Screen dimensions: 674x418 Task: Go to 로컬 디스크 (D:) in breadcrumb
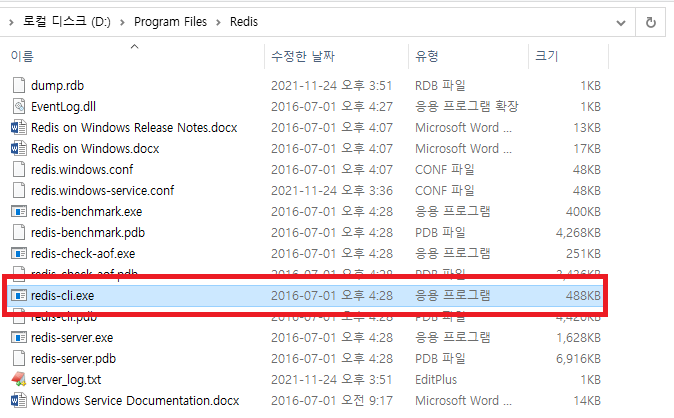(67, 22)
